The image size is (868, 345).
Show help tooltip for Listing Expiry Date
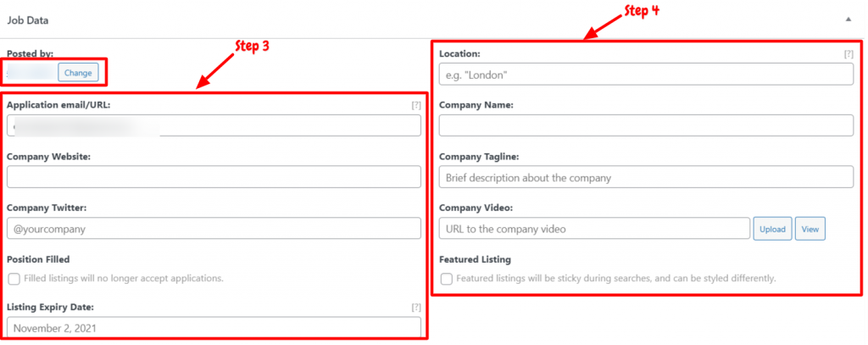[x=415, y=308]
